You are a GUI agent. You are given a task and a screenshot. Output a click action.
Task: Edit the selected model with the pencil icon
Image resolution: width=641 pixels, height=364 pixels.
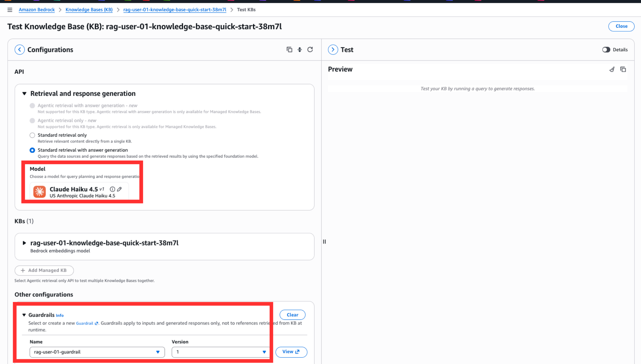120,189
